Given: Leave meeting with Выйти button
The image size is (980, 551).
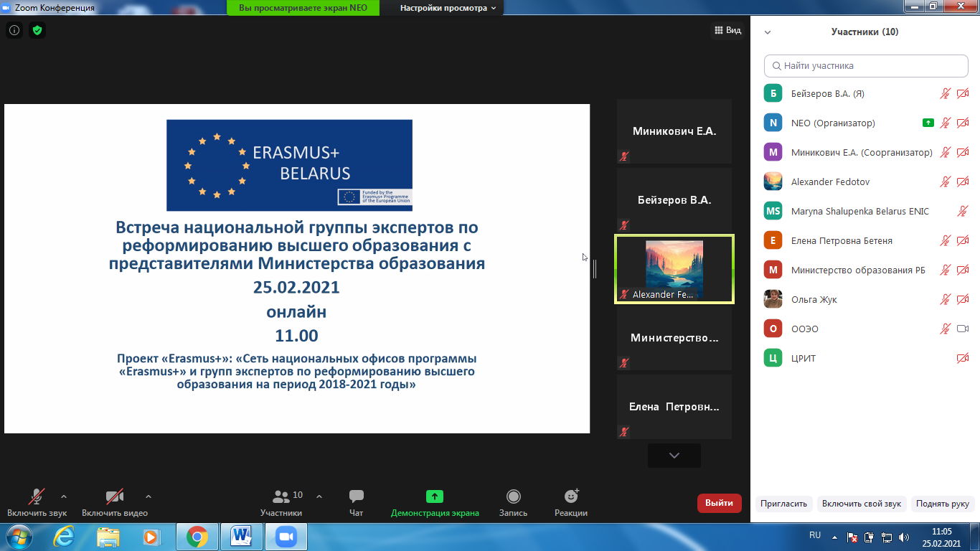Looking at the screenshot, I should coord(719,503).
